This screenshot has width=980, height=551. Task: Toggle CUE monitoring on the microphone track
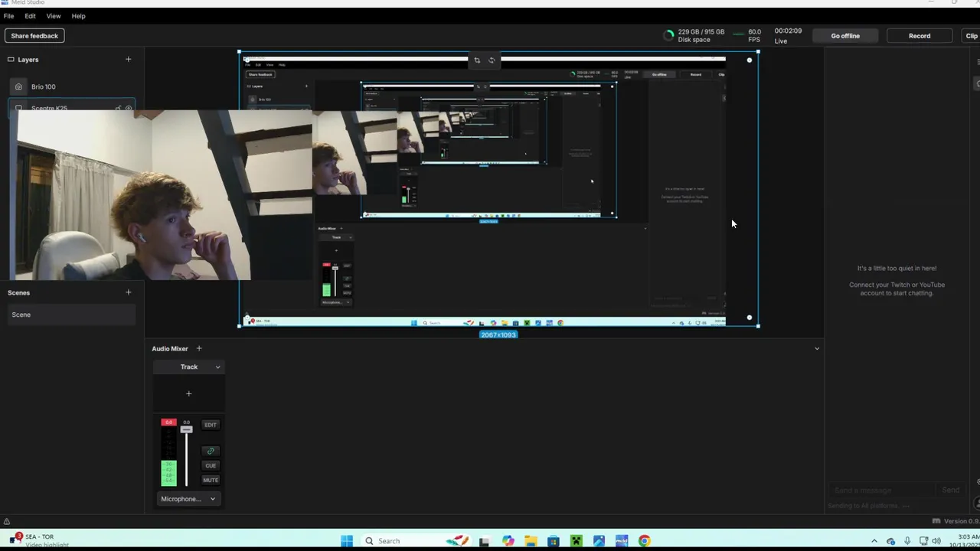tap(211, 465)
